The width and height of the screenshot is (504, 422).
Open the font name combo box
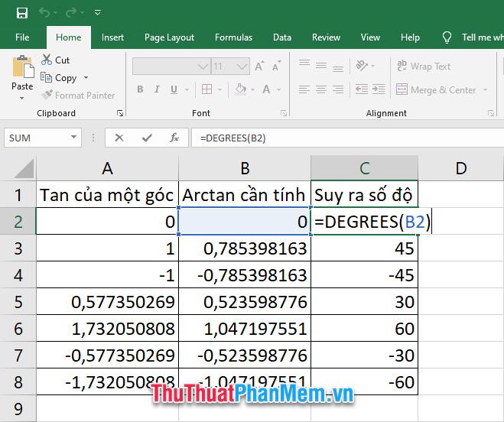tap(171, 67)
